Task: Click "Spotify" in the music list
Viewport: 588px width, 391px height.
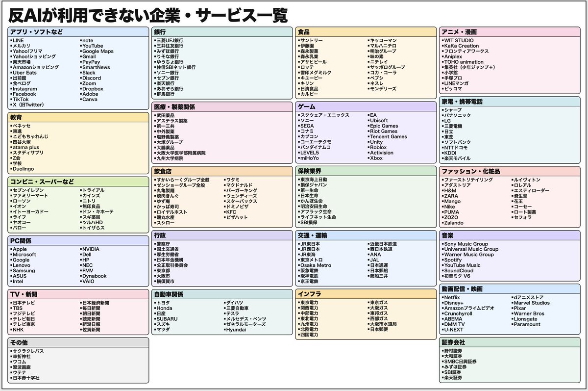Action: click(x=453, y=260)
